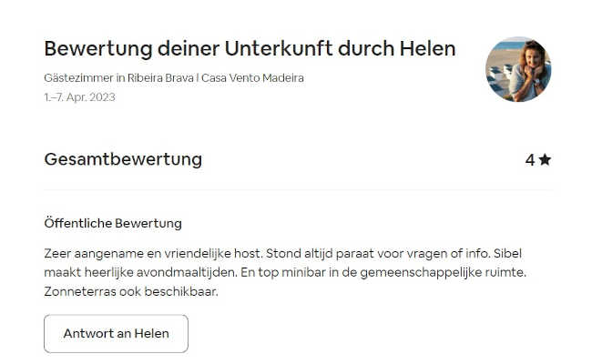The height and width of the screenshot is (364, 592).
Task: Click the sentence starting Zeer aangename
Action: (152, 253)
